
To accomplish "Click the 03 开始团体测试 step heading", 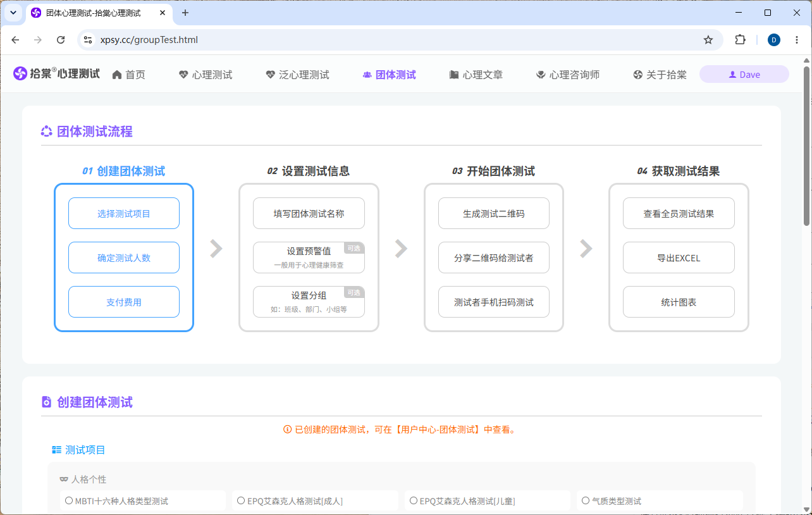I will [x=494, y=171].
